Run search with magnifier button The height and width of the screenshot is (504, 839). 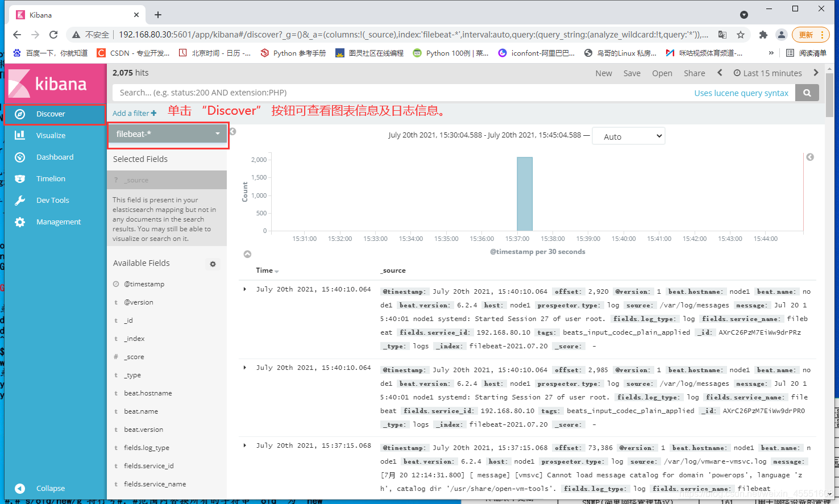click(807, 93)
